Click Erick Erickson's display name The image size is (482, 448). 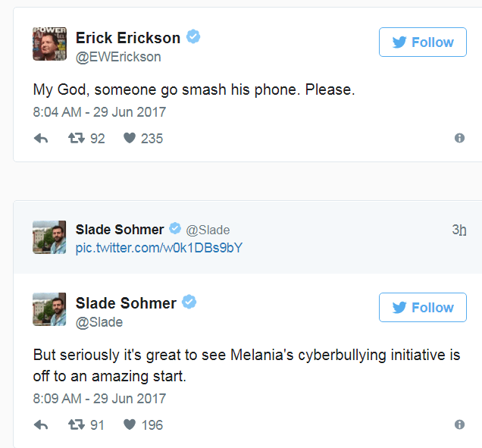point(128,38)
